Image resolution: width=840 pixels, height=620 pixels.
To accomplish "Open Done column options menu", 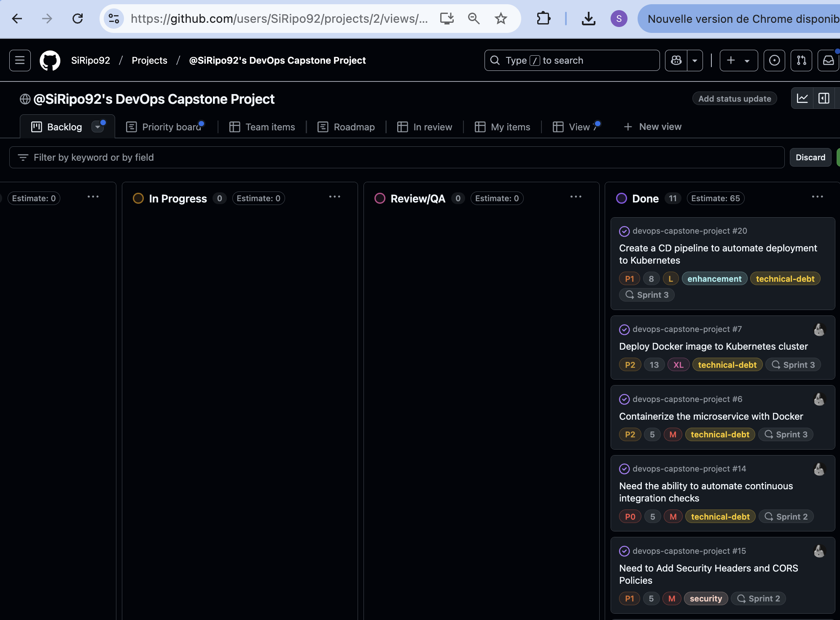I will [x=817, y=197].
